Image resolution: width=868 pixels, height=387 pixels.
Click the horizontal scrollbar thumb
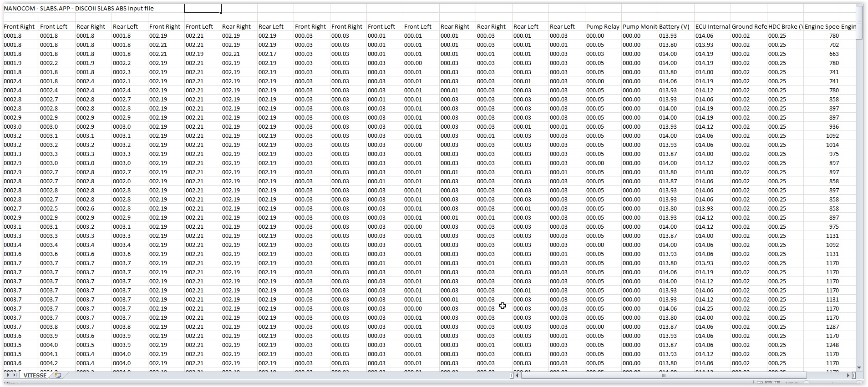pyautogui.click(x=663, y=375)
